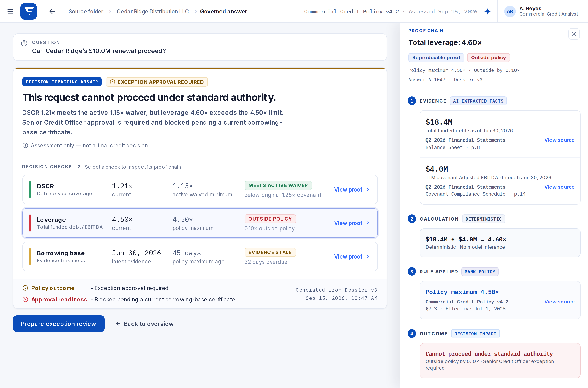Viewport: 588px width, 388px height.
Task: Click the Deterministic tag
Action: (483, 219)
